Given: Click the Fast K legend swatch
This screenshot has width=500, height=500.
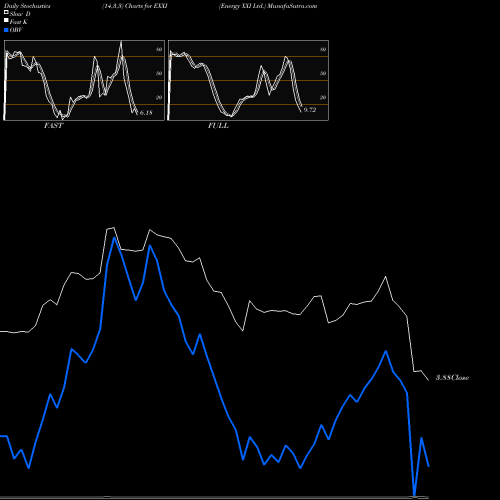Looking at the screenshot, I should coord(6,21).
